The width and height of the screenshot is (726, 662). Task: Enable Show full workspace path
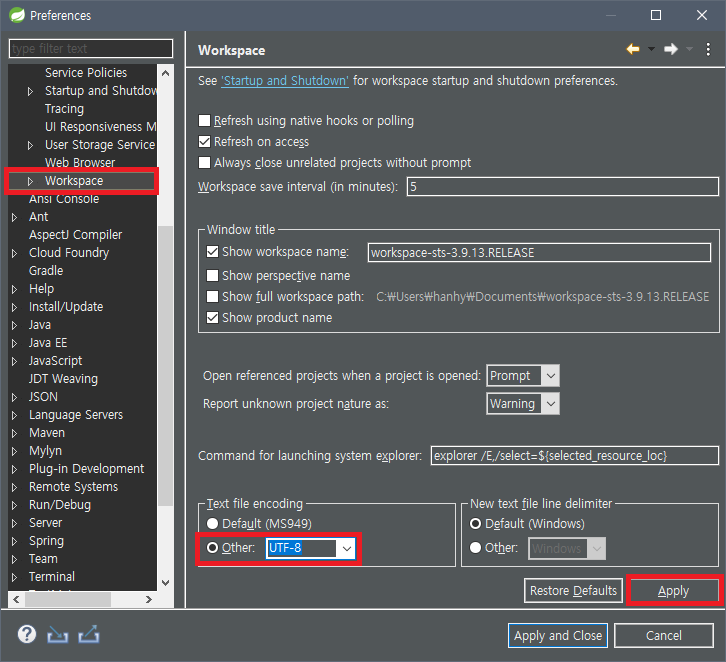tap(213, 296)
